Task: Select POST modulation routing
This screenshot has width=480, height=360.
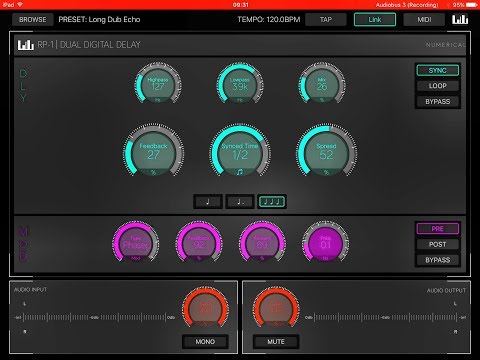Action: tap(437, 244)
